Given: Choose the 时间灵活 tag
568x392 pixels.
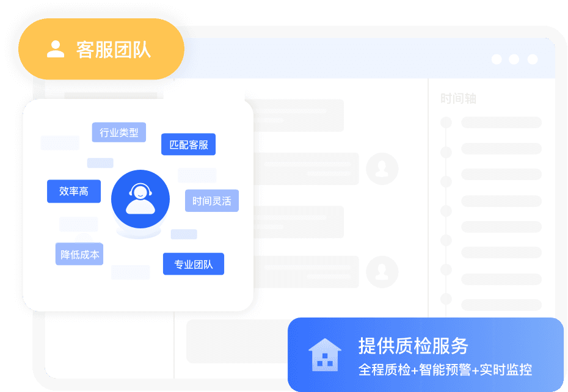Looking at the screenshot, I should click(x=212, y=200).
